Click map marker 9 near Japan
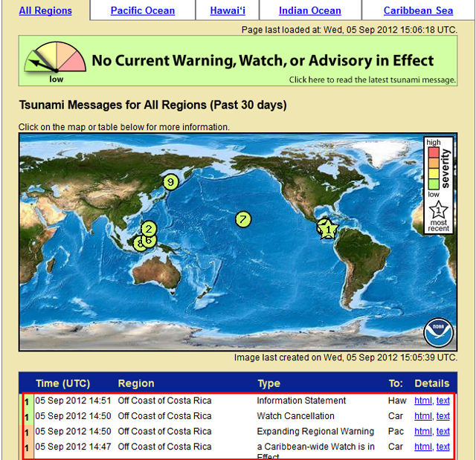 pos(170,181)
